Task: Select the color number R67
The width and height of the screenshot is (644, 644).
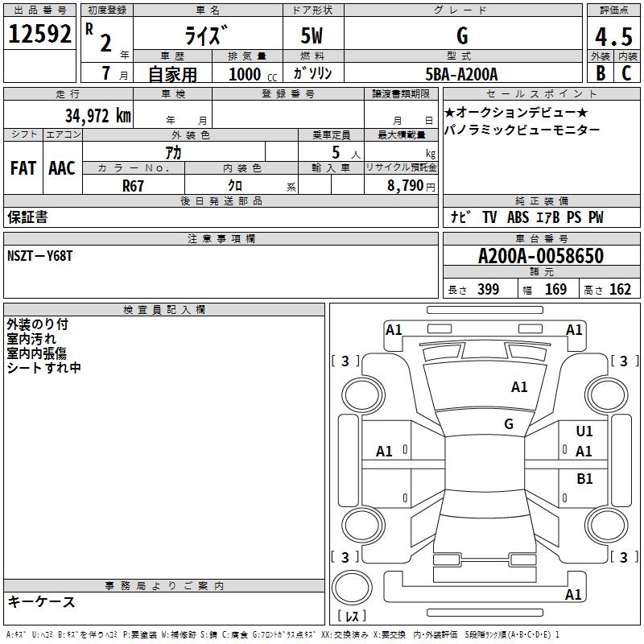Action: pos(133,186)
